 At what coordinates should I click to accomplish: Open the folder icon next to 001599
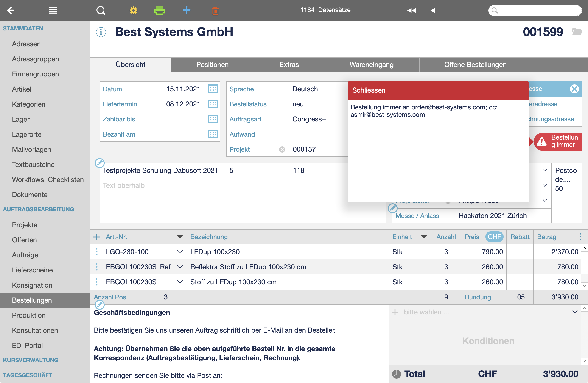click(x=577, y=32)
